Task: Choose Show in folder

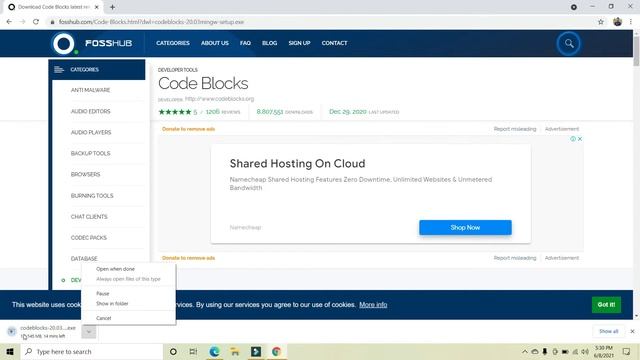Action: (x=112, y=303)
